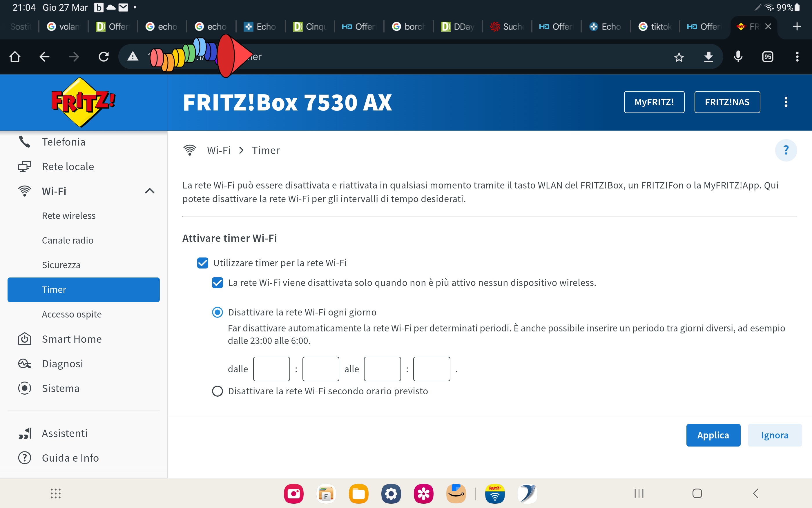Click the Wi-Fi breadcrumb link
812x508 pixels.
tap(219, 150)
